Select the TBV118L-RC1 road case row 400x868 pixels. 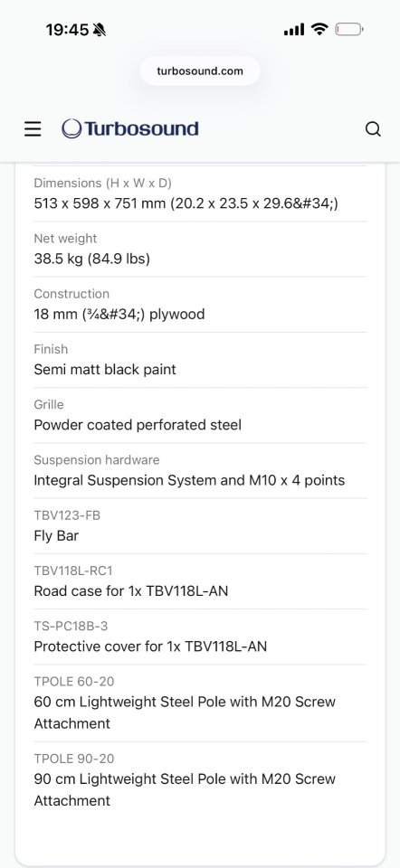click(x=200, y=581)
